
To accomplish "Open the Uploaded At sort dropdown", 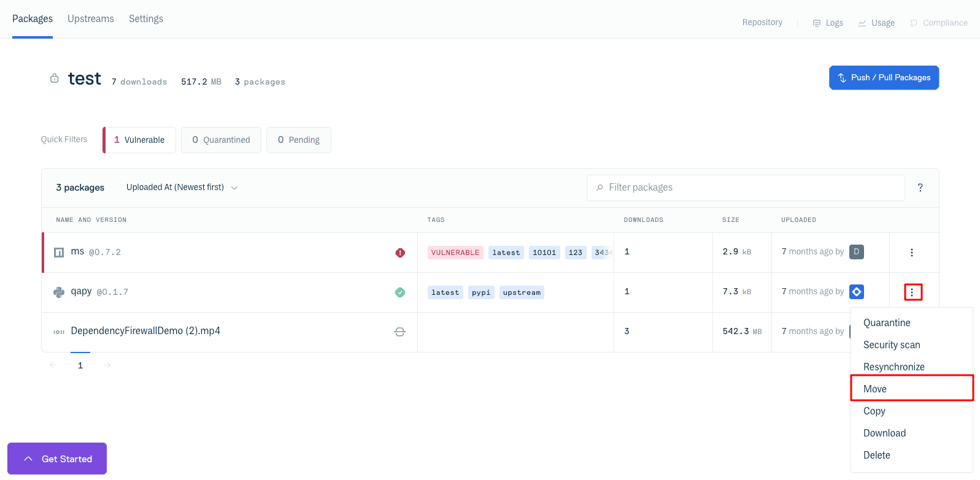I will 182,188.
